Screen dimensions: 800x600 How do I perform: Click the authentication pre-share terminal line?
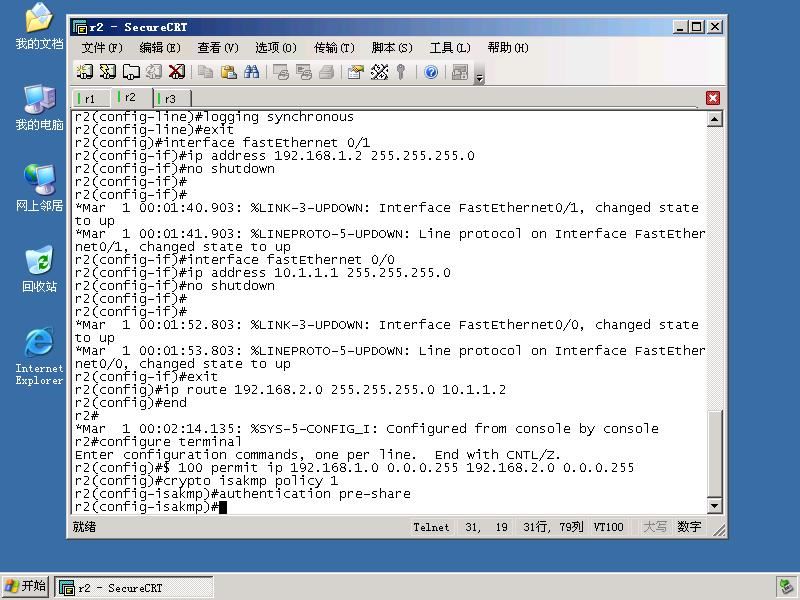point(243,494)
